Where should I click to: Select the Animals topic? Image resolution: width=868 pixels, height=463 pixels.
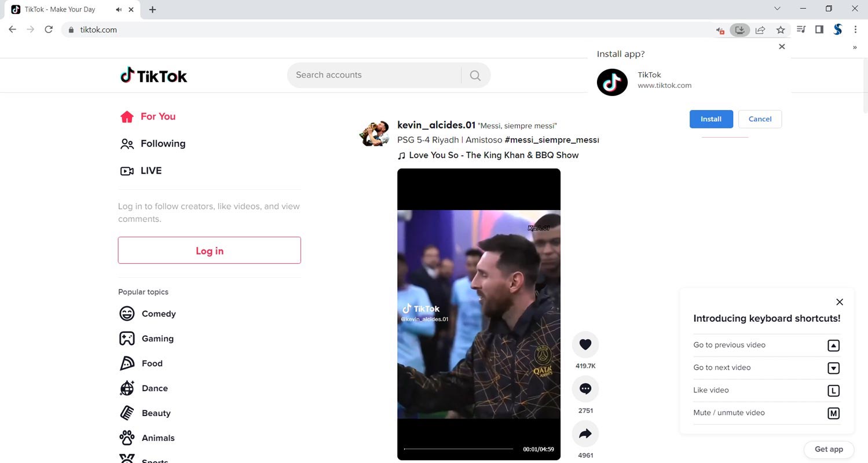158,438
